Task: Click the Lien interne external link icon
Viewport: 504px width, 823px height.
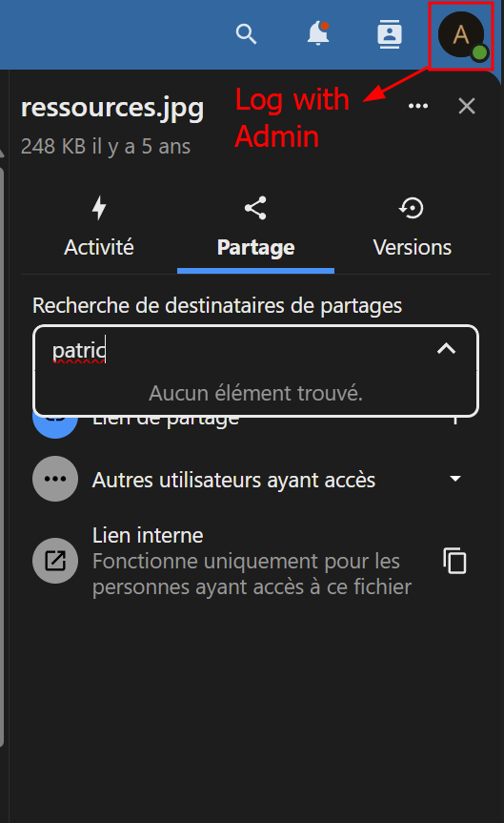Action: (x=55, y=561)
